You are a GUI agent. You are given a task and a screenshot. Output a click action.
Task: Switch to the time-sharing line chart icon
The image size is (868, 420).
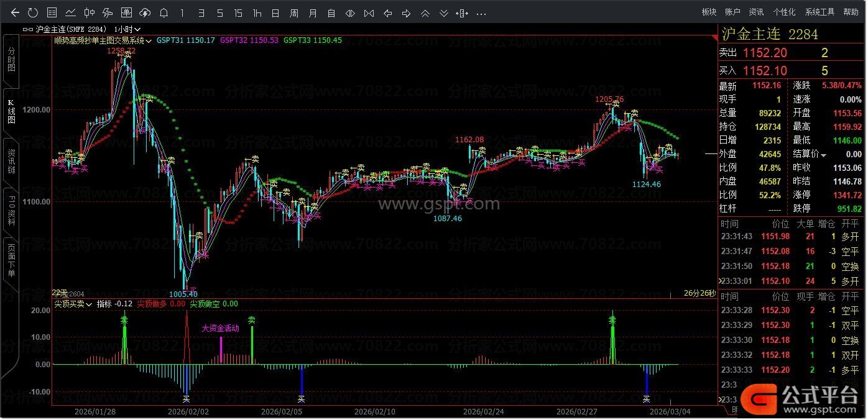70,12
